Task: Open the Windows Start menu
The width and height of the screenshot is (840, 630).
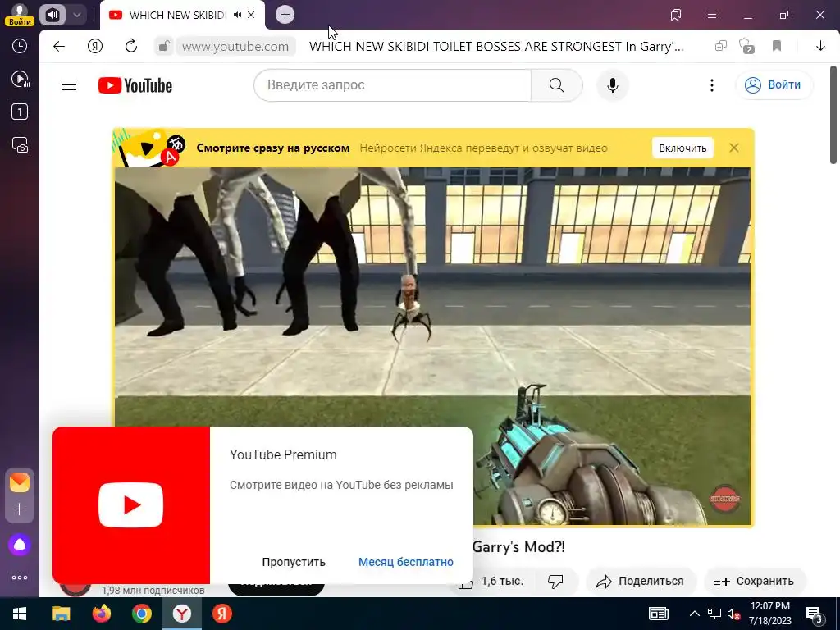Action: pos(20,614)
